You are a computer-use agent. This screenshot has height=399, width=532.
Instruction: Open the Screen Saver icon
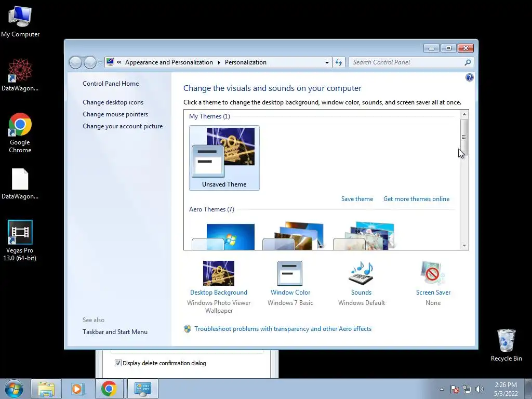(433, 273)
